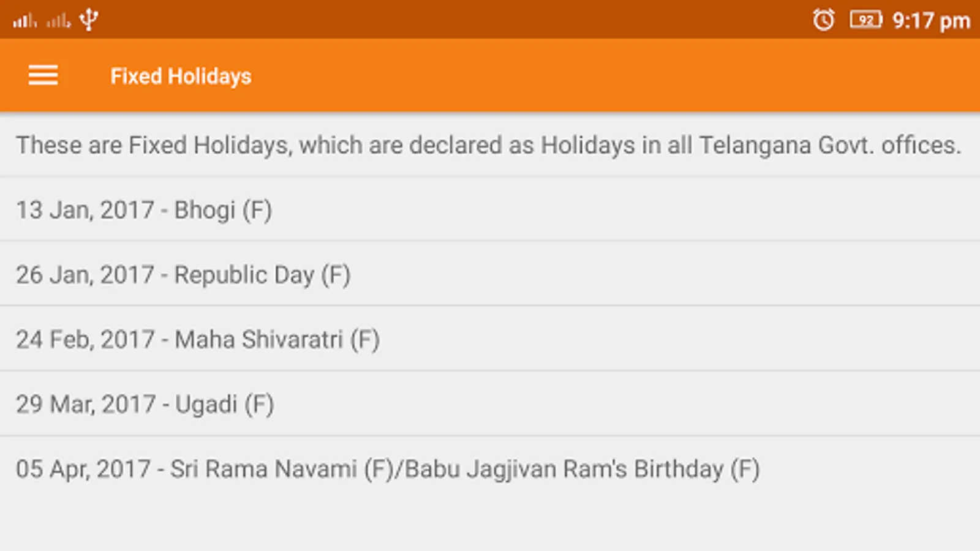Screen dimensions: 980x551
Task: Tap the first SIM signal strength icon
Action: coord(24,21)
